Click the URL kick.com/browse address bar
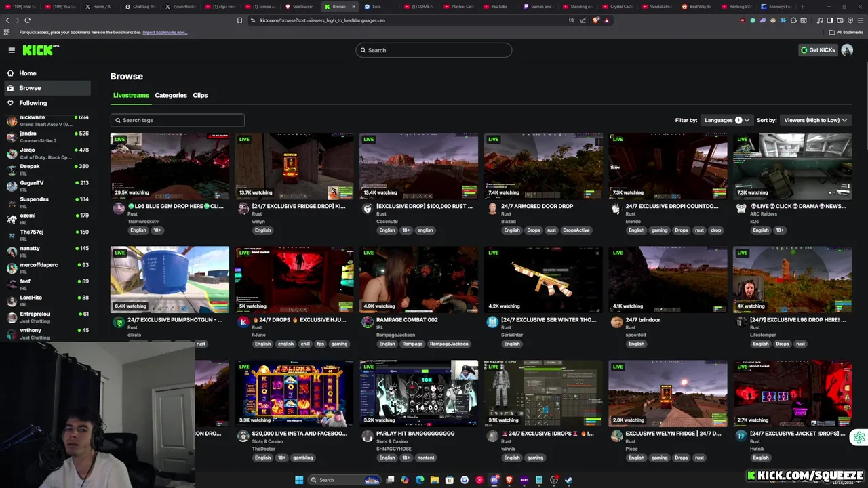This screenshot has height=488, width=868. pyautogui.click(x=323, y=20)
